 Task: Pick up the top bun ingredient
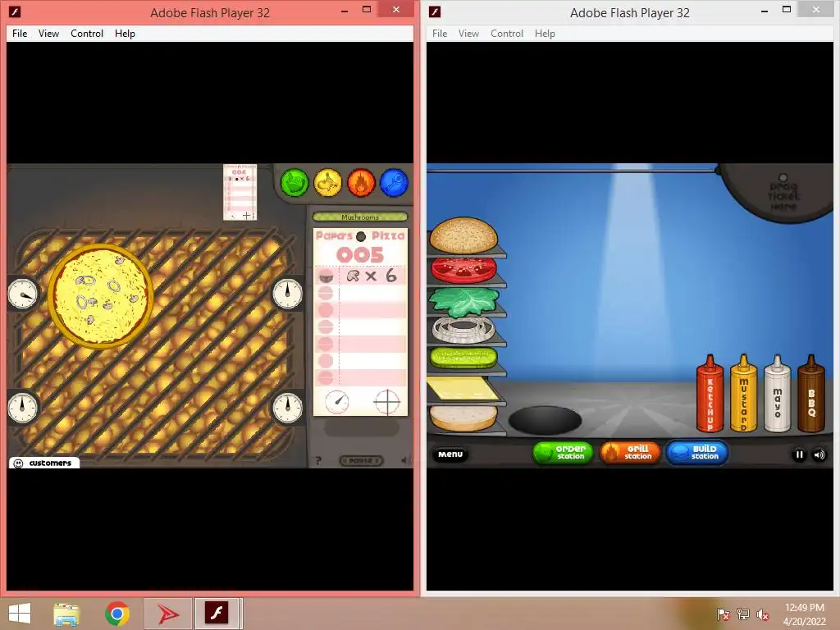pos(464,235)
